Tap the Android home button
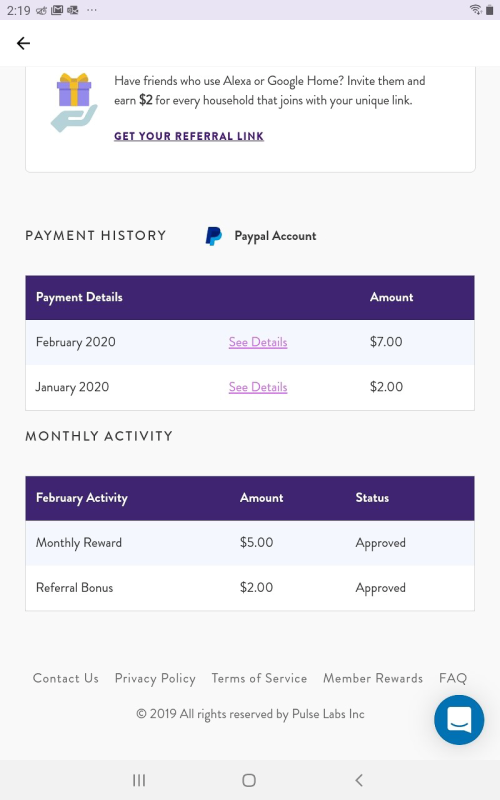Image resolution: width=500 pixels, height=800 pixels. [x=249, y=780]
